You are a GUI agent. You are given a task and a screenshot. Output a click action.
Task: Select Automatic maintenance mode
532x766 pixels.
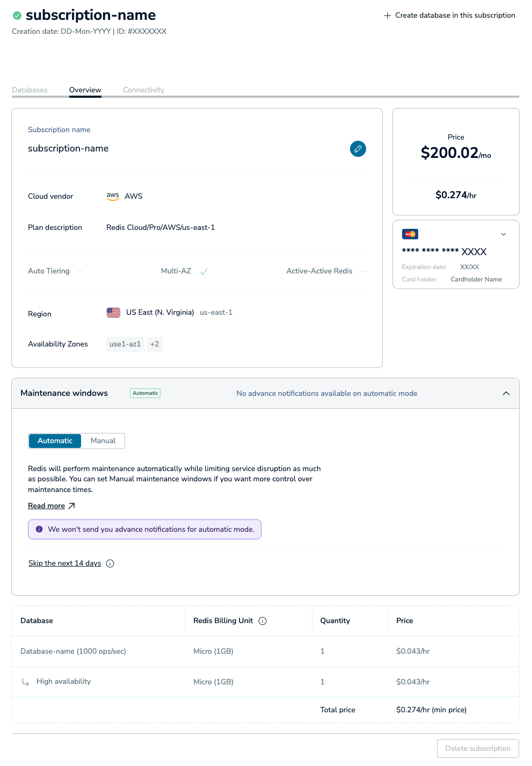click(x=55, y=441)
